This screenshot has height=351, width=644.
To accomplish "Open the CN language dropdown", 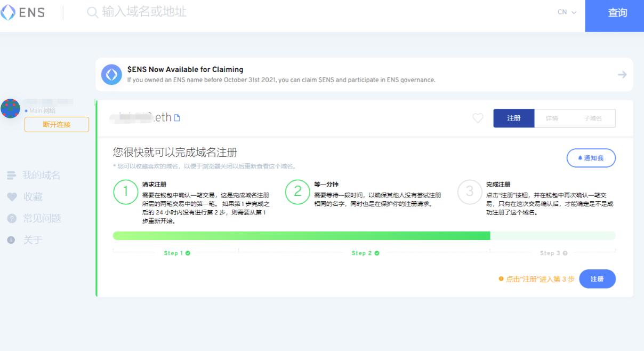I will click(x=567, y=12).
